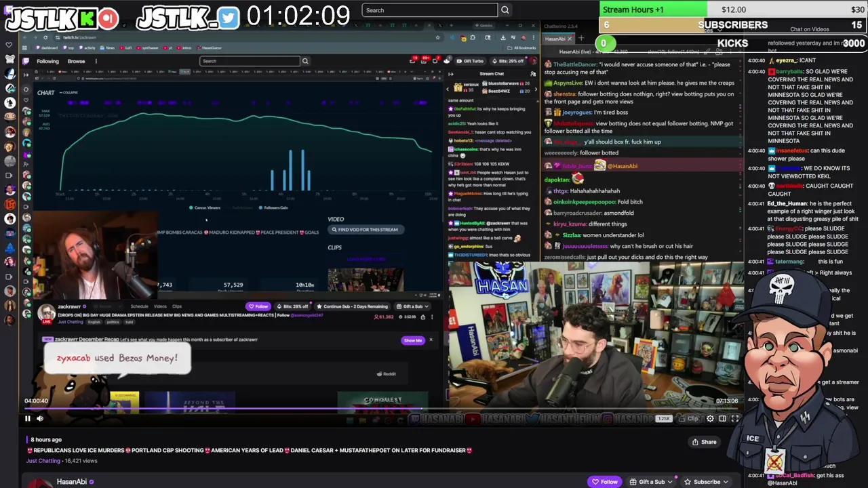
Task: Click the top page Search field
Action: click(430, 10)
